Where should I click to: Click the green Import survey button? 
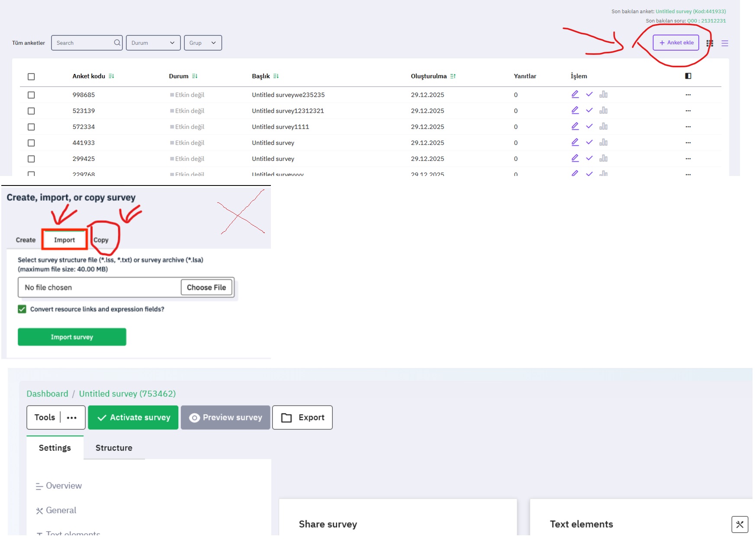point(72,337)
